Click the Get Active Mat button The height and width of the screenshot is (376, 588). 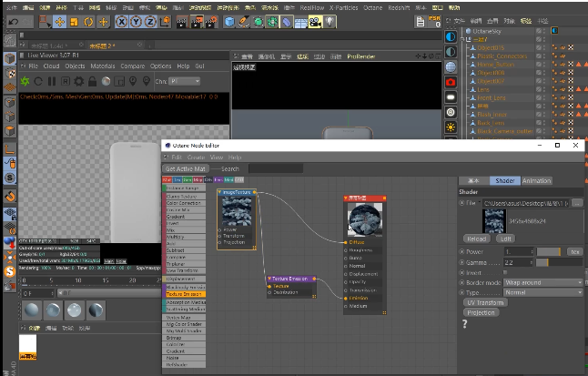(186, 168)
